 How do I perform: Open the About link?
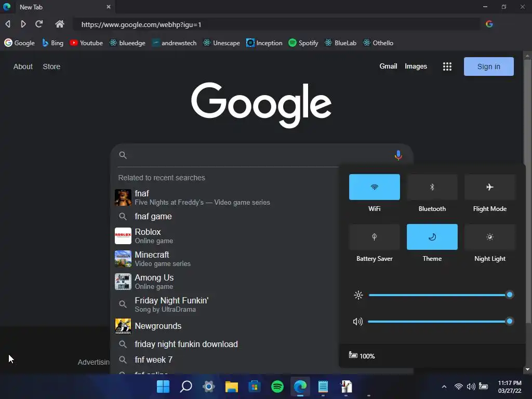point(23,66)
